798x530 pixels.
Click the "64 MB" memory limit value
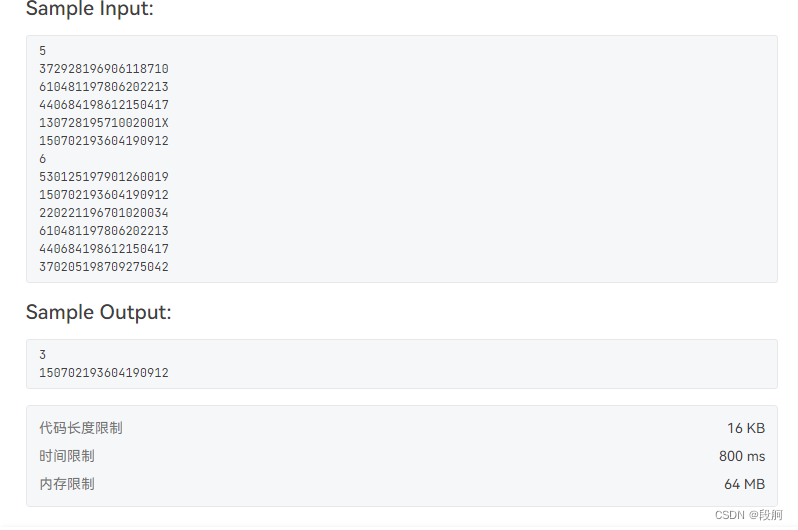(745, 484)
